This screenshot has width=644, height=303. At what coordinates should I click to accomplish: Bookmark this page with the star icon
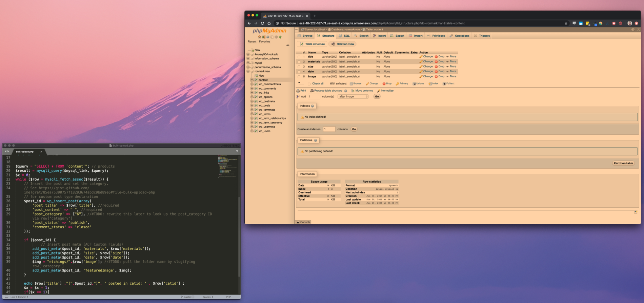[566, 23]
